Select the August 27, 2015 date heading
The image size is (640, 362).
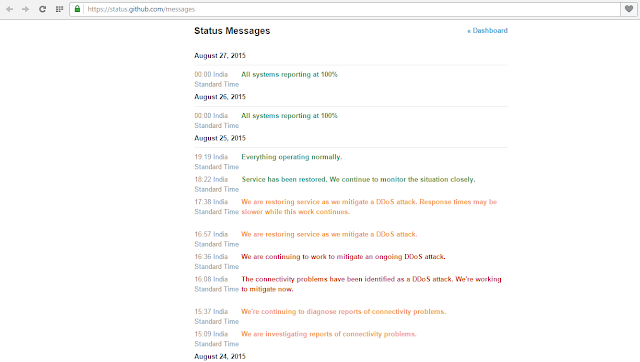(x=220, y=56)
